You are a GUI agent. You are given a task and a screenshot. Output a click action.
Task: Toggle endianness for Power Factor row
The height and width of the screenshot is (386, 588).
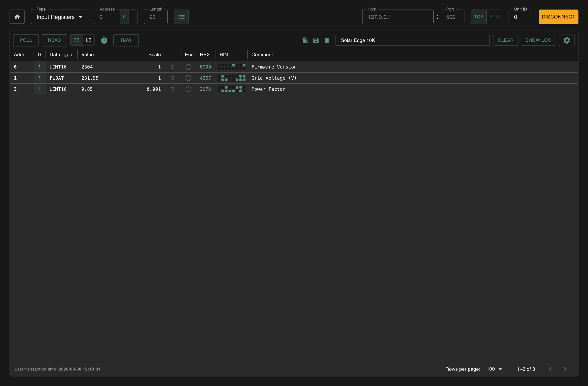[188, 89]
